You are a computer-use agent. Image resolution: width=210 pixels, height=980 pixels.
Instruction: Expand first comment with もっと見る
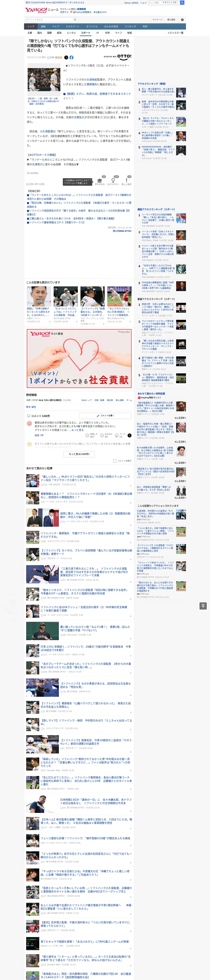tap(78, 430)
